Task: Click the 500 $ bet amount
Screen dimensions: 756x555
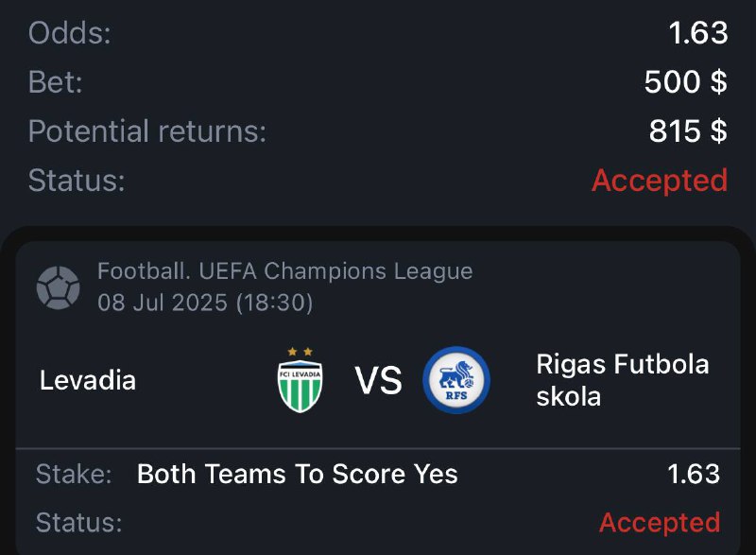Action: coord(685,82)
